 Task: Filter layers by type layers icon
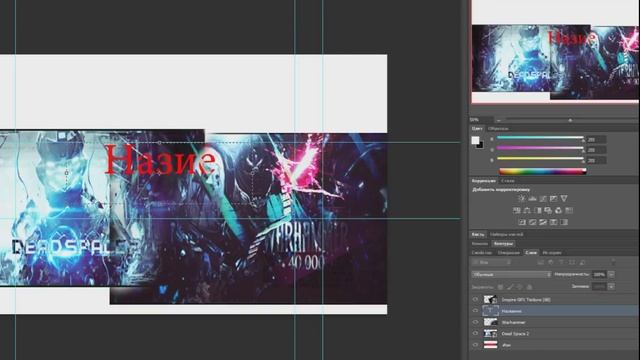561,262
